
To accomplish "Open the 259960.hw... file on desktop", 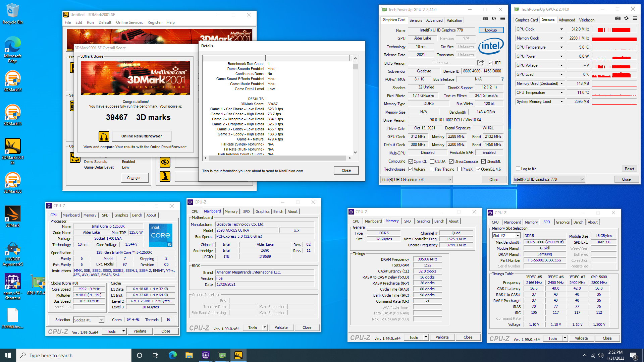I will [12, 318].
